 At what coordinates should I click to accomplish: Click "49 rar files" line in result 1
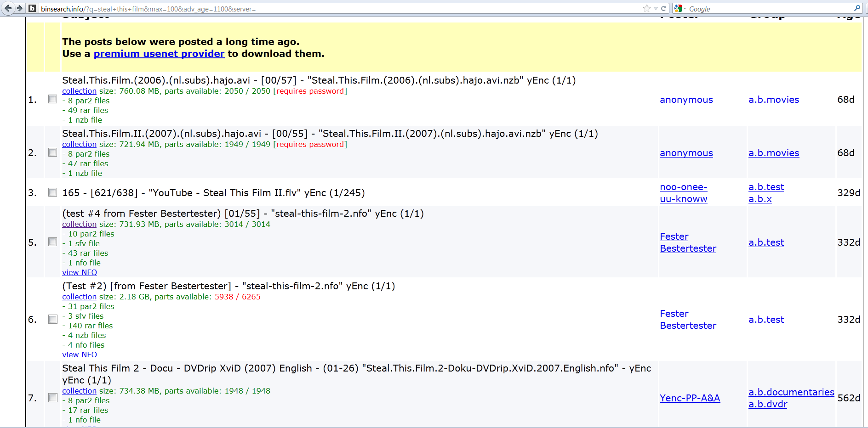[85, 110]
